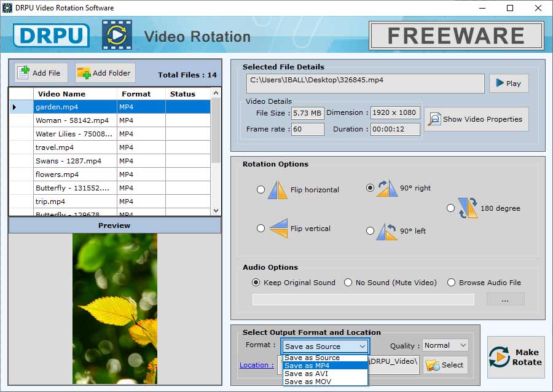Click the Make Rotate circular arrow icon
This screenshot has height=392, width=553.
pos(499,357)
